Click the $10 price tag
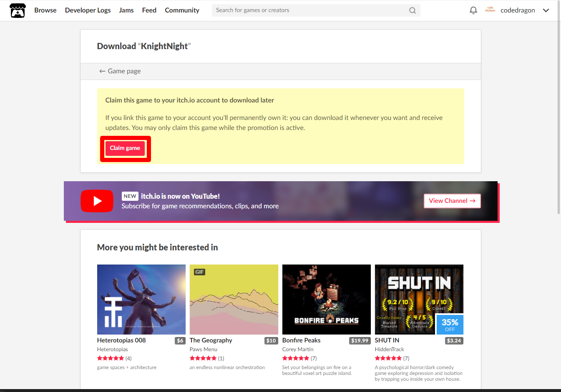The image size is (561, 392). coord(272,341)
